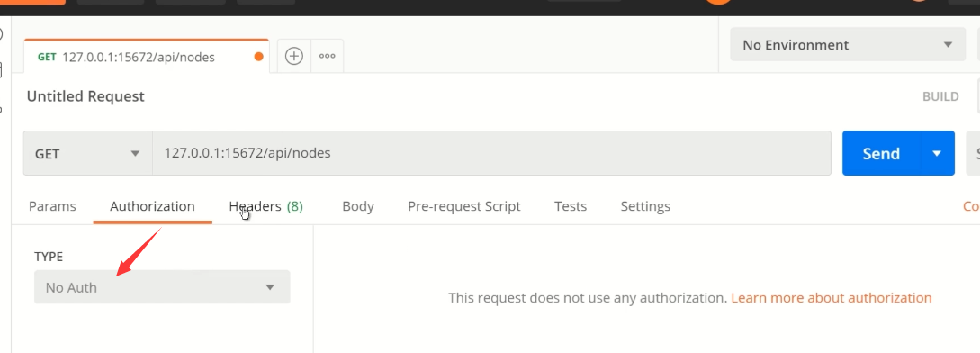
Task: Click the unsaved orange dot on request tab
Action: coord(259,57)
